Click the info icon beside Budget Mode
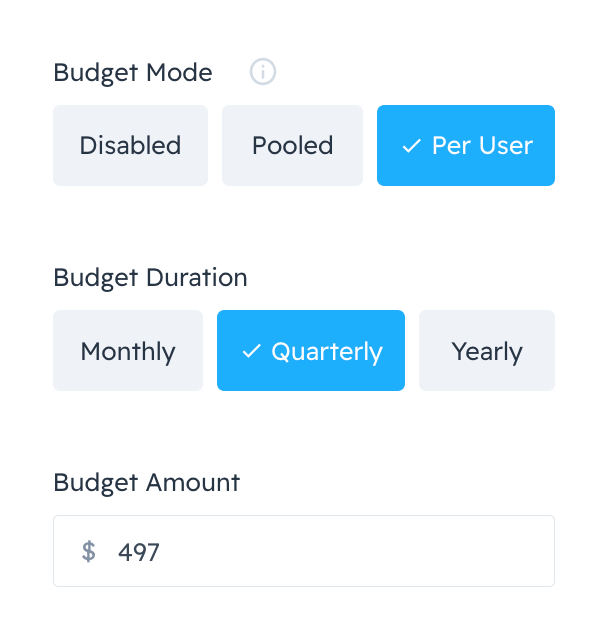 pyautogui.click(x=263, y=72)
